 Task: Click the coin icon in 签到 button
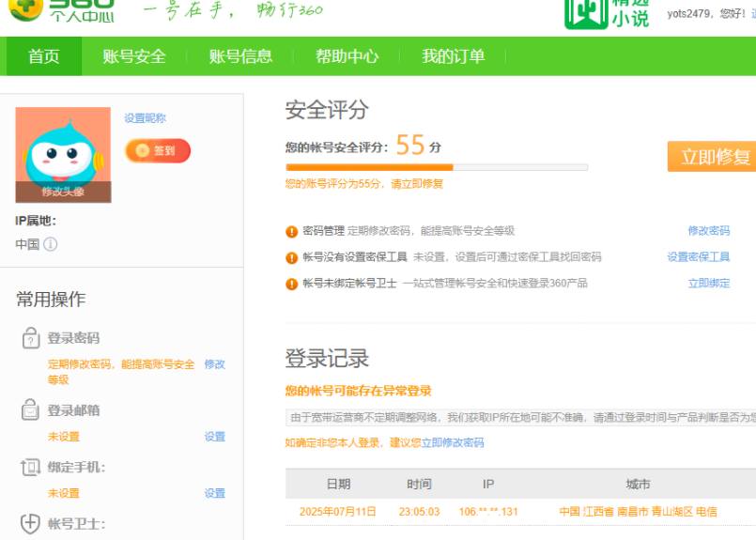point(142,150)
